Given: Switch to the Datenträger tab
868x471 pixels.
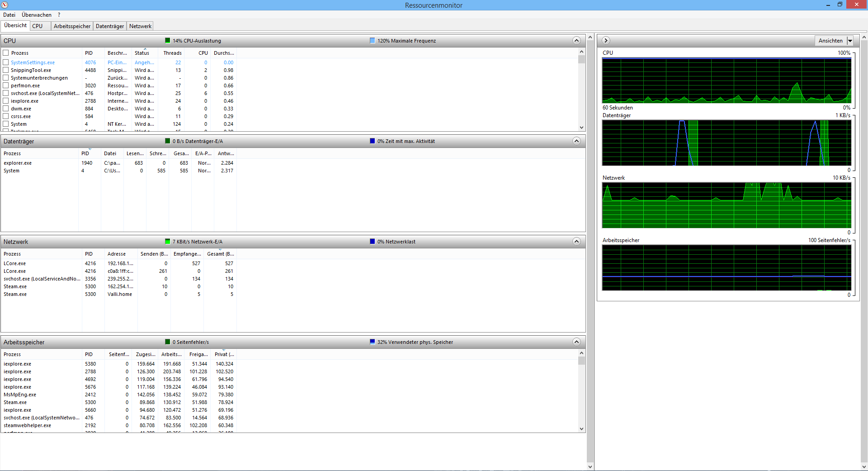Looking at the screenshot, I should (110, 26).
